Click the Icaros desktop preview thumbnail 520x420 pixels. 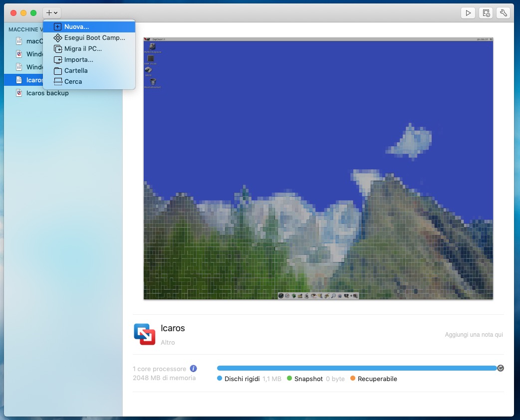(318, 169)
